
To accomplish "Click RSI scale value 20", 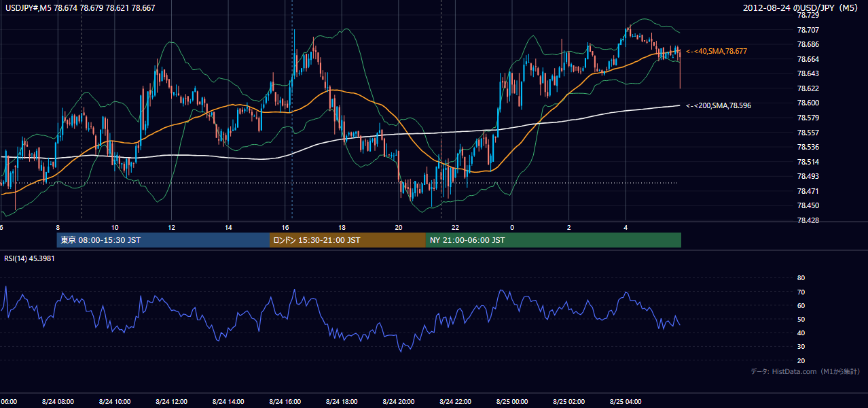I will pos(801,360).
